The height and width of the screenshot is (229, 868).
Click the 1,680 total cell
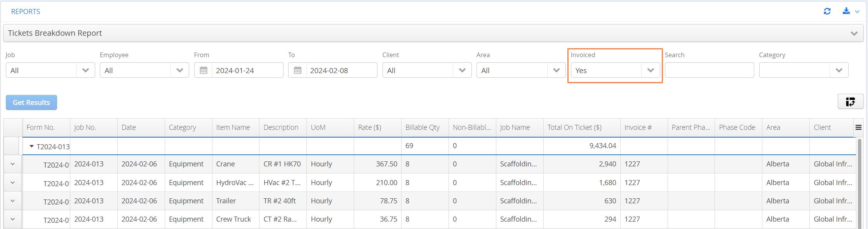(x=582, y=182)
